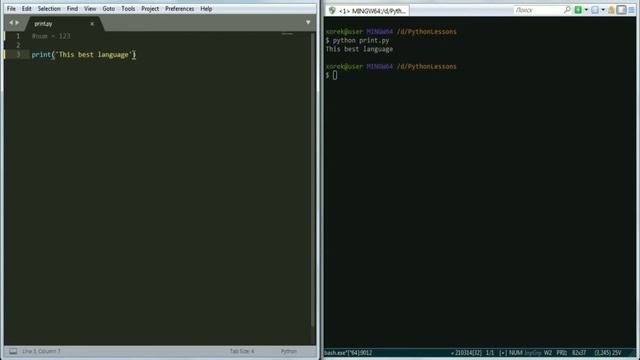640x360 pixels.
Task: Click the 'This best language' string in editor
Action: pos(94,55)
